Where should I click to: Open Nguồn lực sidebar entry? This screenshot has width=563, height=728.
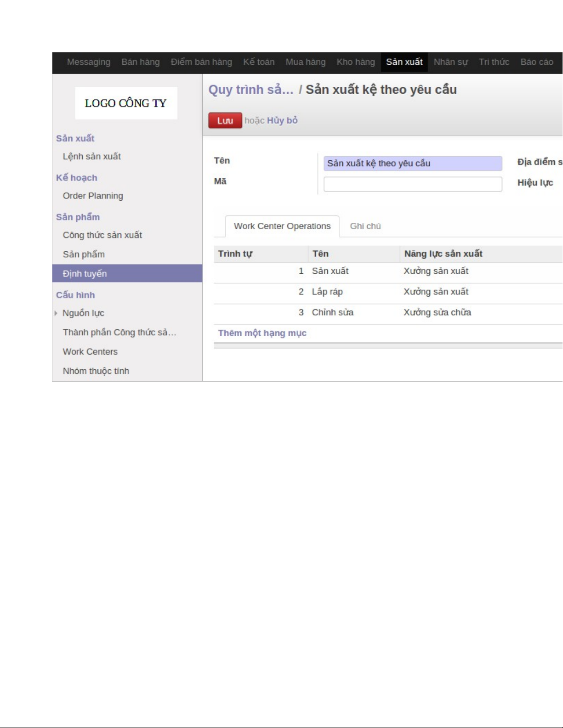pyautogui.click(x=83, y=313)
